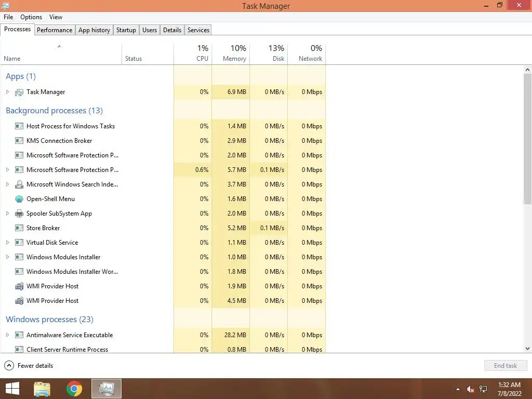This screenshot has width=532, height=399.
Task: Open the Windows Start button
Action: tap(12, 389)
